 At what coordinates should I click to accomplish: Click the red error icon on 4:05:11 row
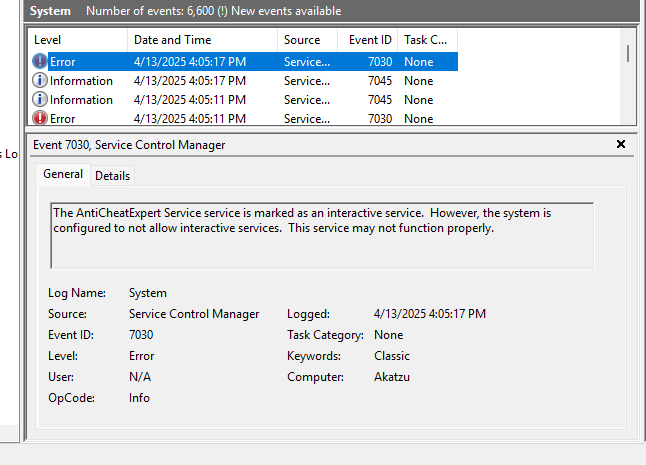coord(40,118)
